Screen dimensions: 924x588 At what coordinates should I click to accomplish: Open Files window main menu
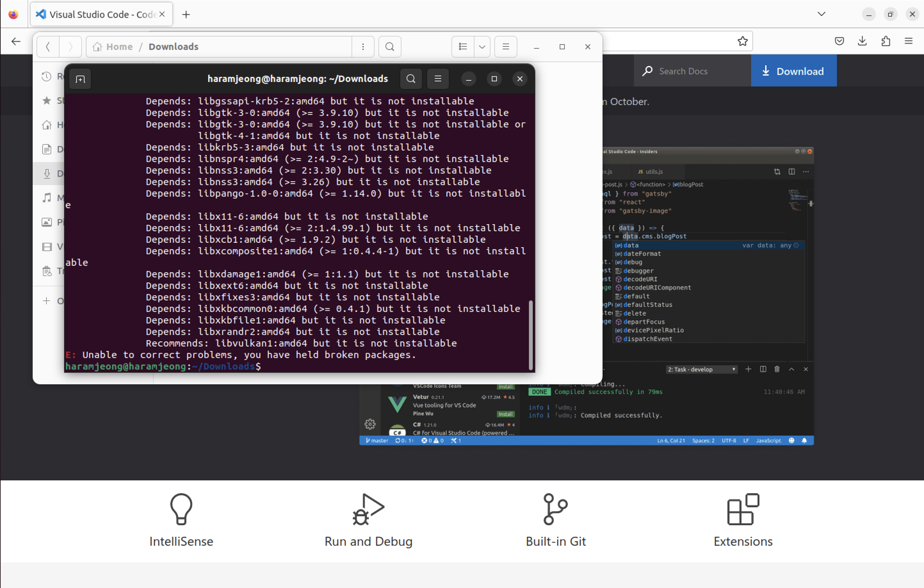[506, 46]
